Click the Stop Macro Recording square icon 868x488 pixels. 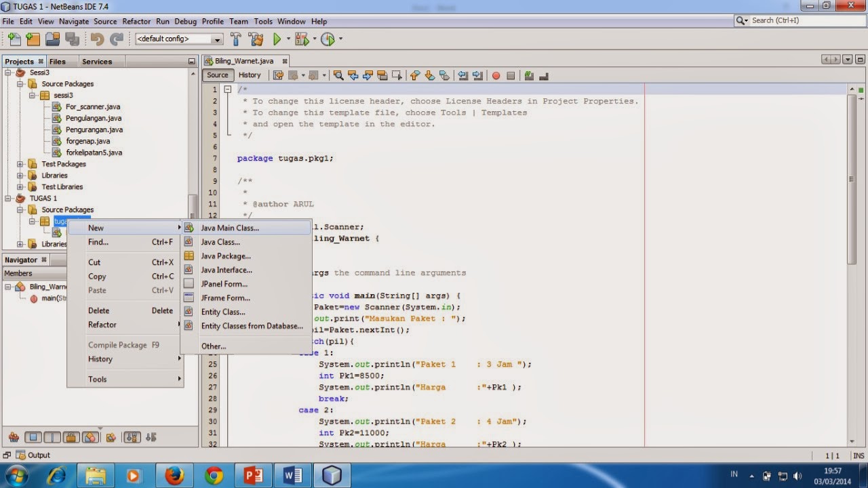tap(511, 75)
